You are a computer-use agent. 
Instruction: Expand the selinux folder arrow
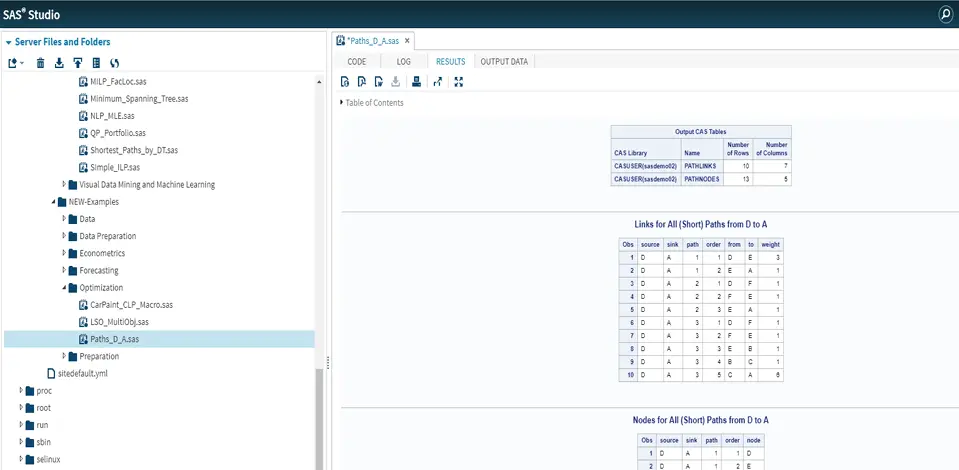(21, 459)
